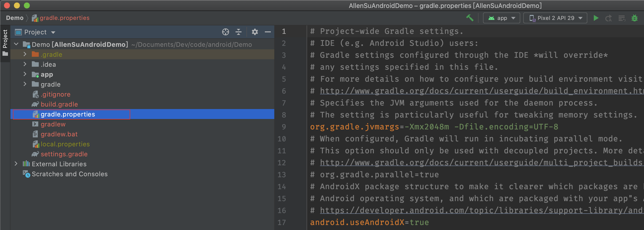The height and width of the screenshot is (230, 644).
Task: Start debugging with the green bug icon
Action: tap(635, 18)
